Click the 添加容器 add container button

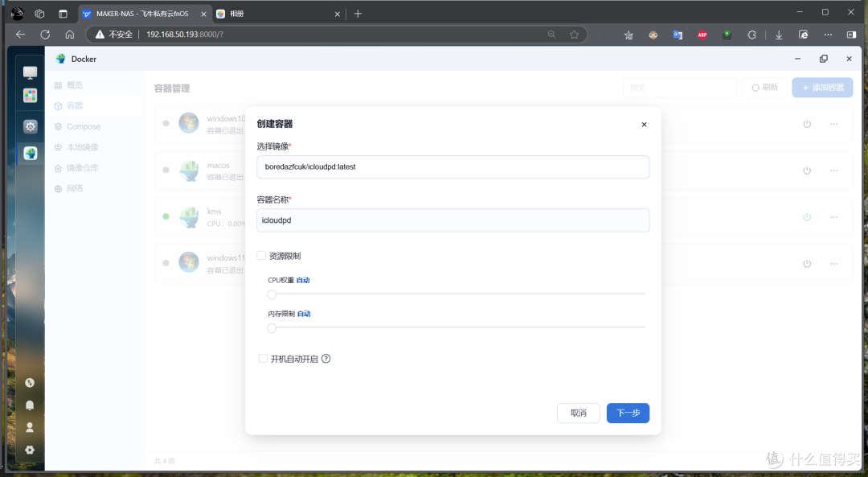pos(822,88)
